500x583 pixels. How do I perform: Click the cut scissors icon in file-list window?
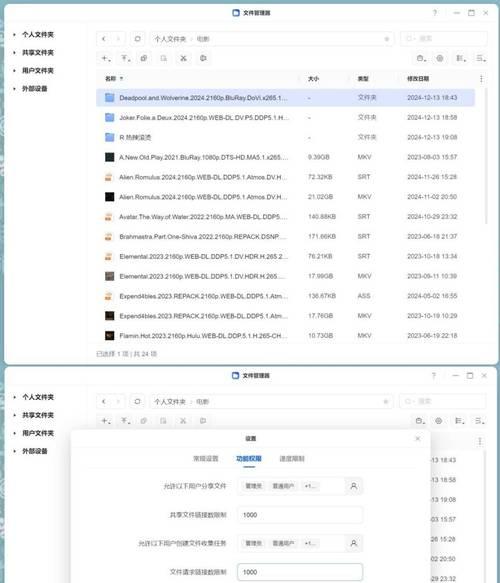pyautogui.click(x=183, y=58)
